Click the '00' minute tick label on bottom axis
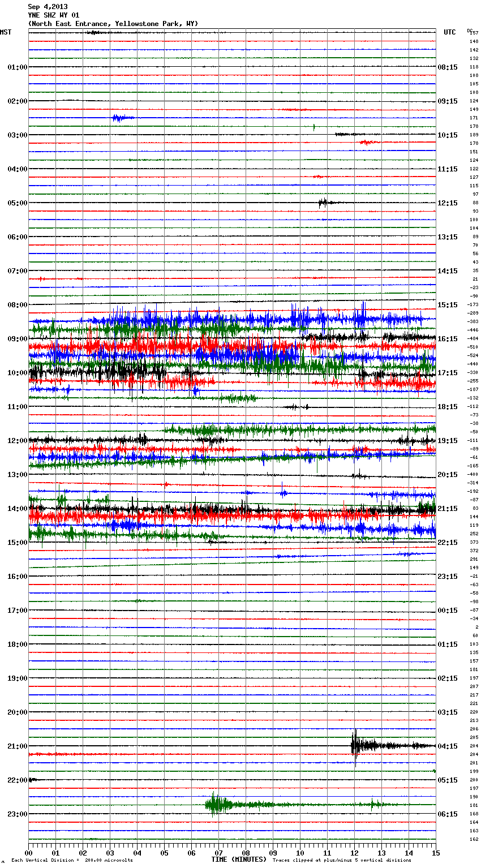481x868 pixels. (28, 853)
